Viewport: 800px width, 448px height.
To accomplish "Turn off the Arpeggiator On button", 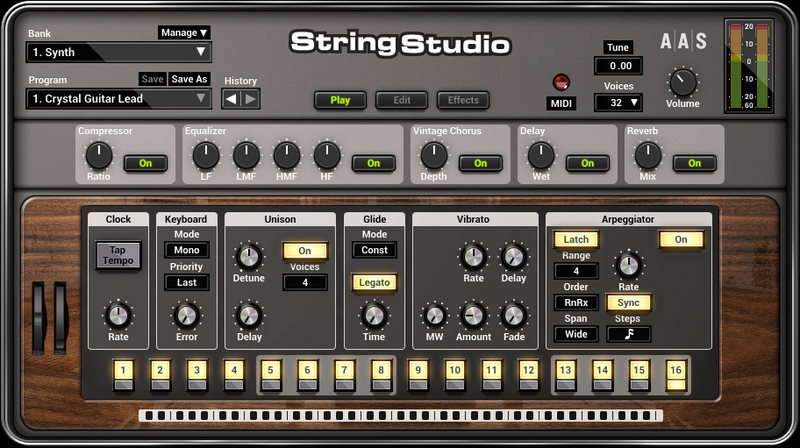I will [x=681, y=239].
